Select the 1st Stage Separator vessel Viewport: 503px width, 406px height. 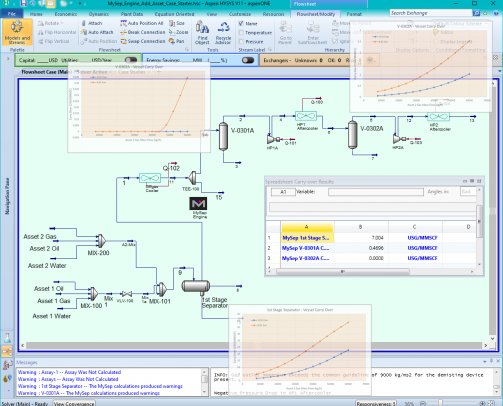click(x=196, y=286)
